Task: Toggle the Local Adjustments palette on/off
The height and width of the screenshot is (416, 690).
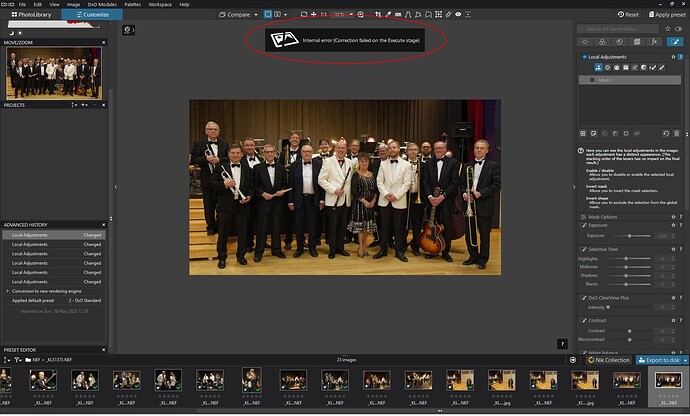Action: point(585,57)
